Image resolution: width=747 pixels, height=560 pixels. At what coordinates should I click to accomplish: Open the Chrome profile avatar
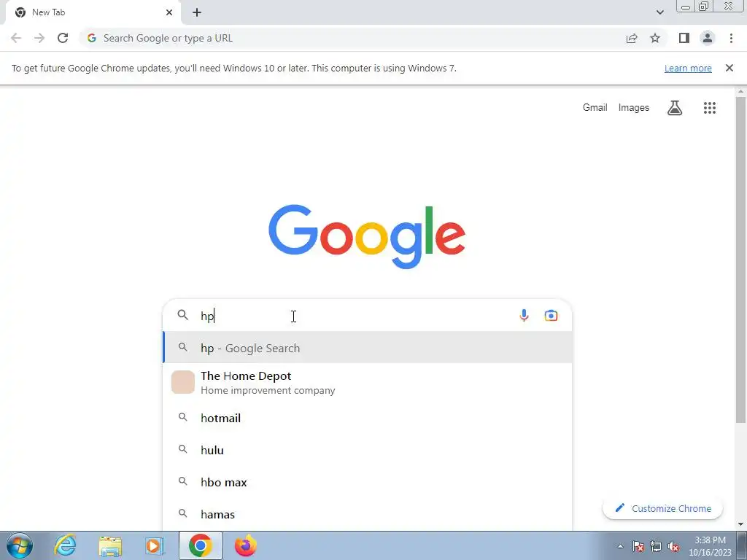(x=708, y=38)
